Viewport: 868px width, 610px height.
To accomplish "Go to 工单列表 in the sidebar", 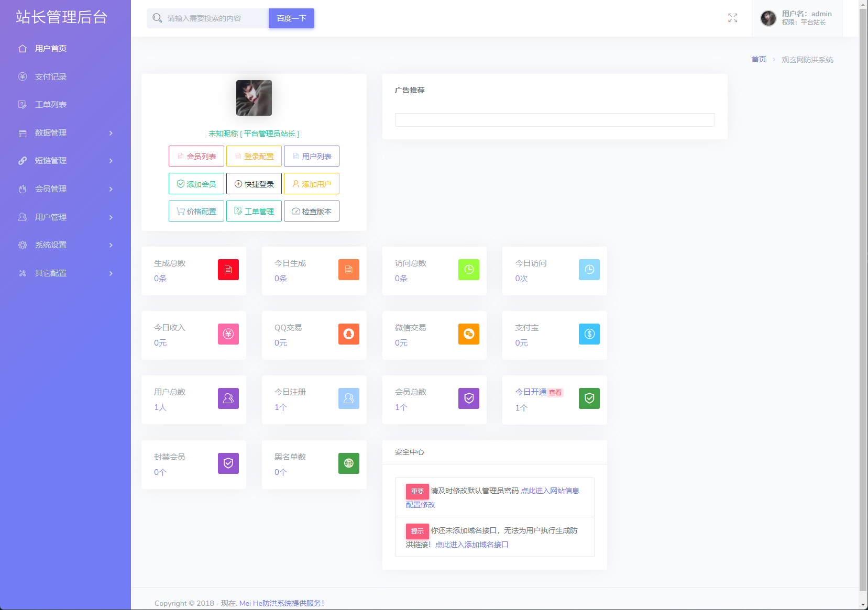I will click(x=50, y=105).
